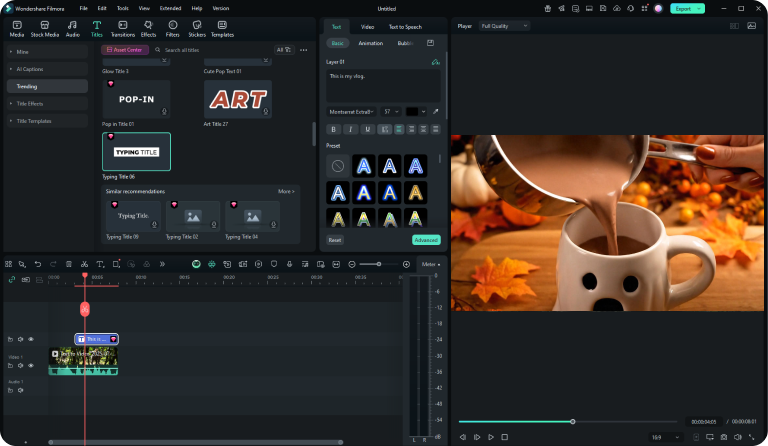Image resolution: width=768 pixels, height=446 pixels.
Task: Click the Export button
Action: [x=687, y=8]
